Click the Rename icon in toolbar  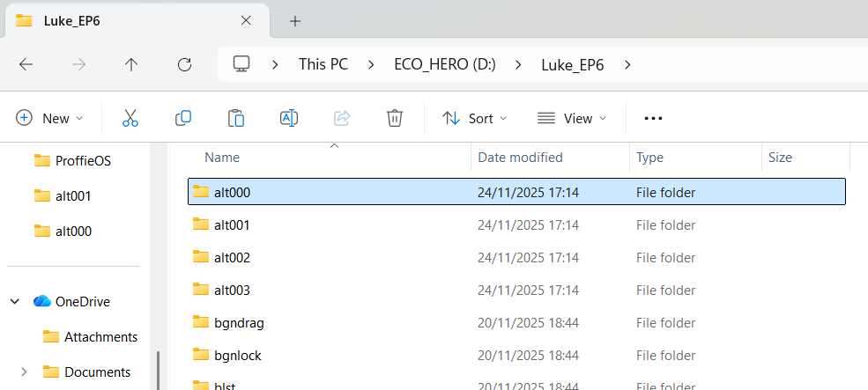(289, 118)
